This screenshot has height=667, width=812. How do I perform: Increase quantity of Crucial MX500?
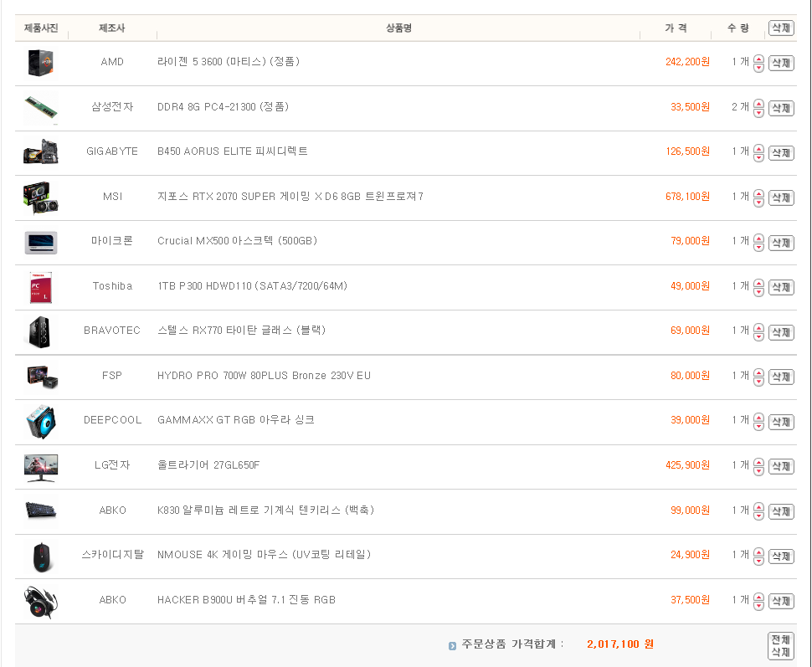[x=758, y=239]
